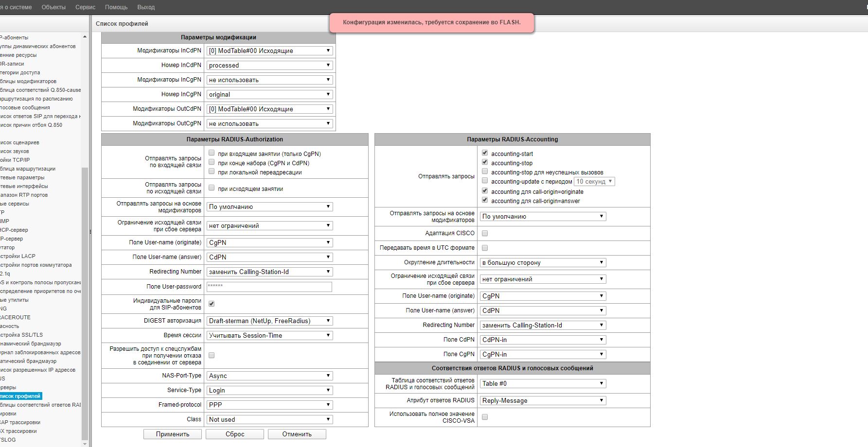Open 'Голосовые сообщения' sidebar item

pos(25,107)
